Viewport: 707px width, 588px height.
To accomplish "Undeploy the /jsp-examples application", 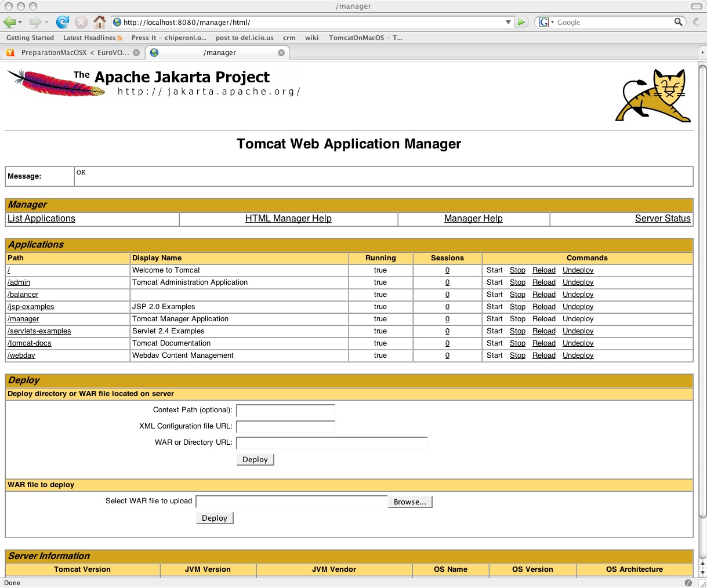I will 578,307.
